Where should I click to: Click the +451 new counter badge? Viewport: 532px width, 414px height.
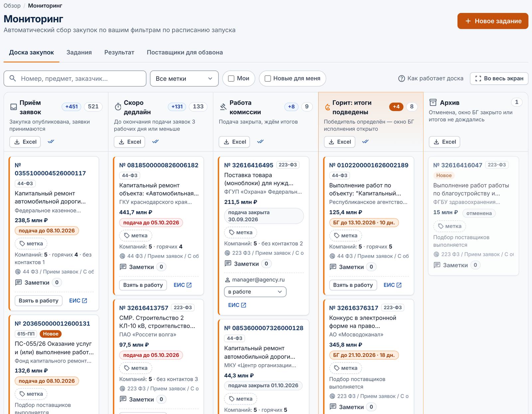pyautogui.click(x=71, y=107)
